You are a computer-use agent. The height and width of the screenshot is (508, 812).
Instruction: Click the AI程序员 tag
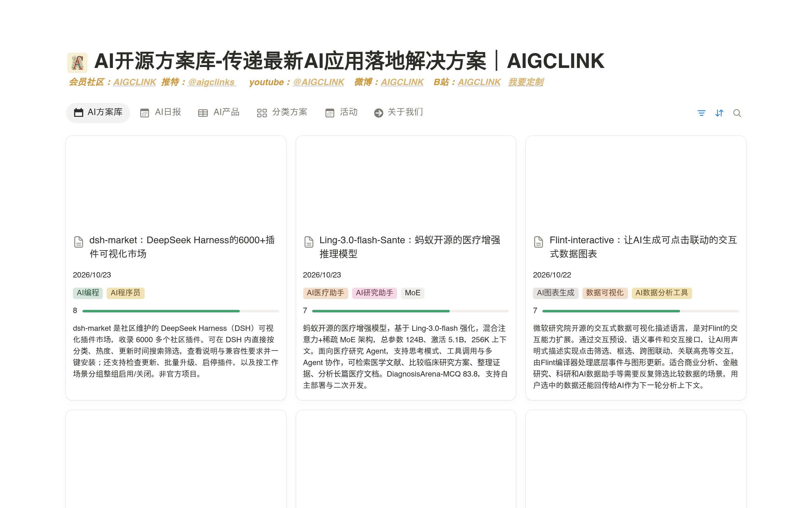tap(126, 293)
